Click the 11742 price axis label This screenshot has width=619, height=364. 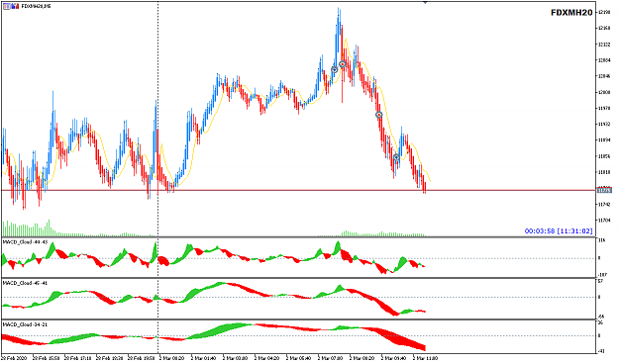click(x=604, y=205)
